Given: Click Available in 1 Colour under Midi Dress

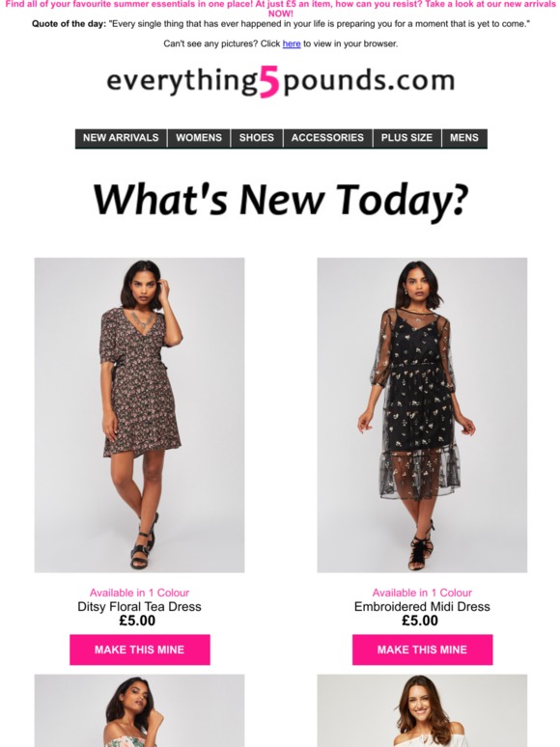Looking at the screenshot, I should (422, 593).
